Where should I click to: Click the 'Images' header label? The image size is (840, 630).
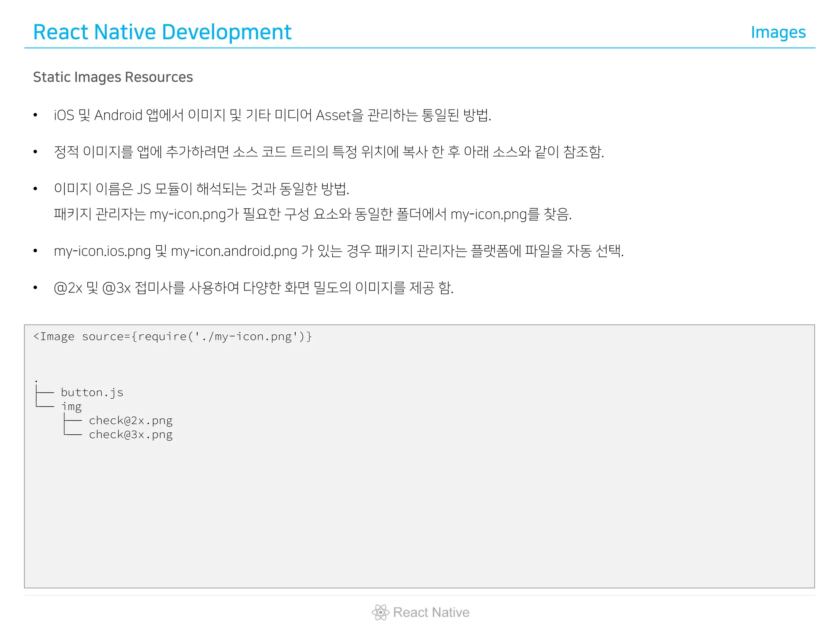(x=778, y=32)
